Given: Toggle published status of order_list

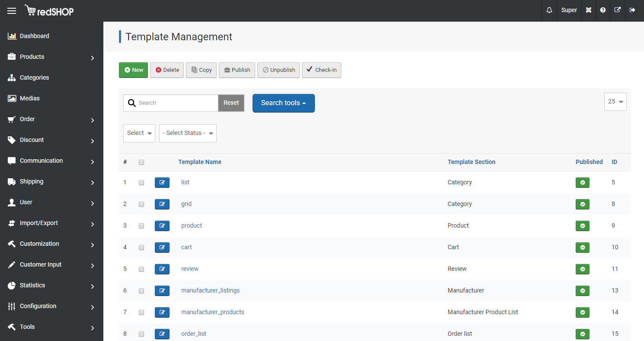Looking at the screenshot, I should (583, 334).
